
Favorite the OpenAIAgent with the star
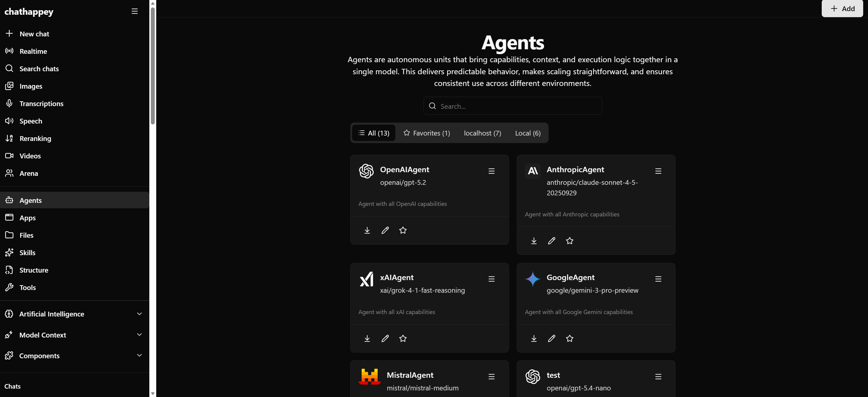(403, 230)
